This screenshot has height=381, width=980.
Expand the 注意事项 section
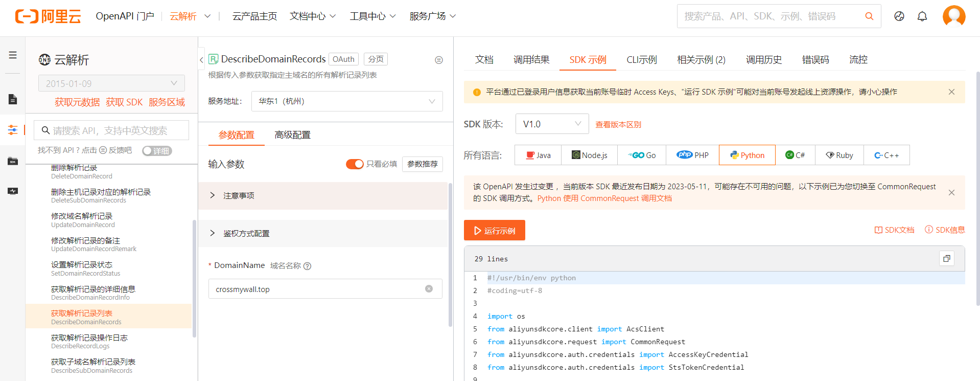(x=323, y=195)
